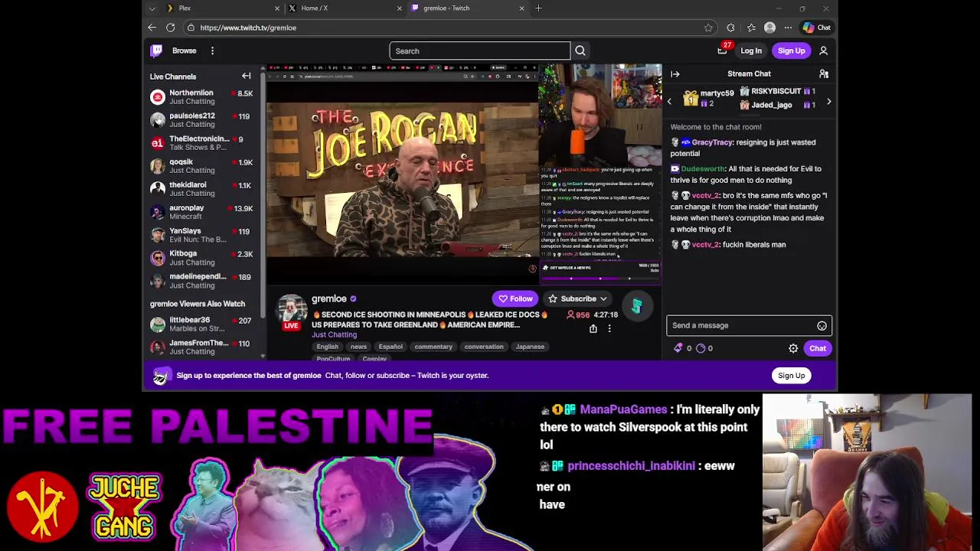Show next chat leaderboard entry
The width and height of the screenshot is (980, 551).
coord(828,101)
